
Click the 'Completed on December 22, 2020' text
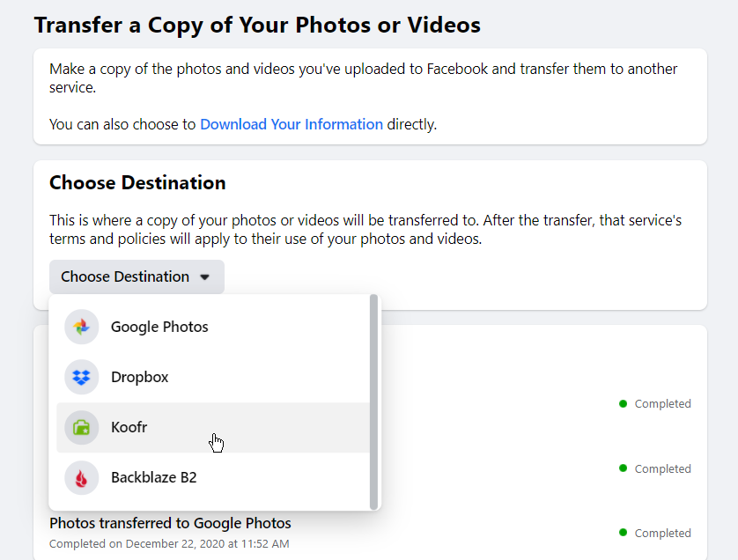(169, 544)
